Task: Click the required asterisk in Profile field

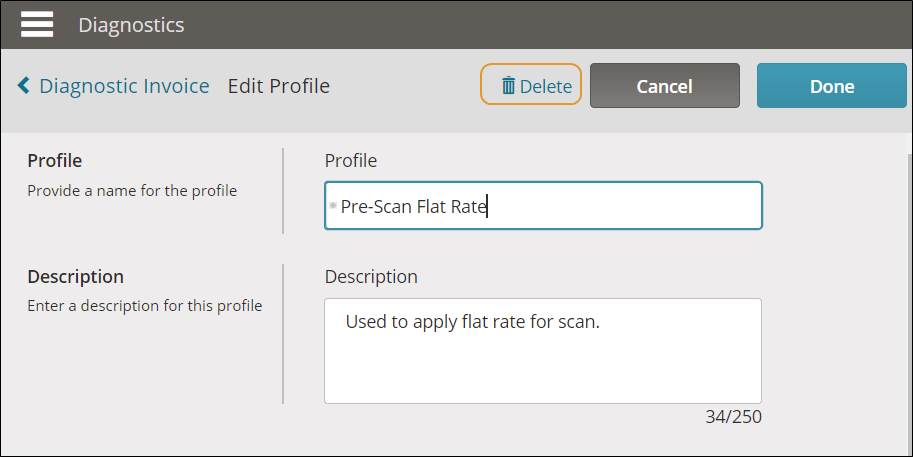Action: [x=332, y=206]
